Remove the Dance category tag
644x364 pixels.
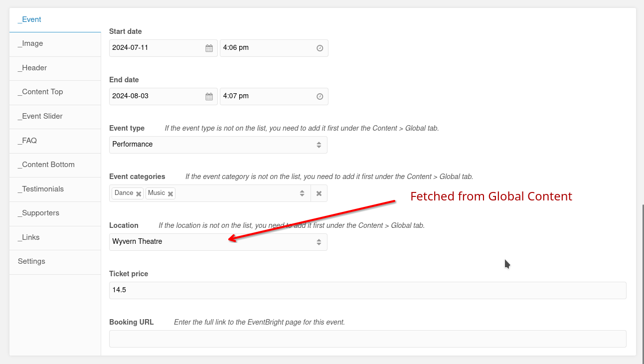tap(139, 194)
